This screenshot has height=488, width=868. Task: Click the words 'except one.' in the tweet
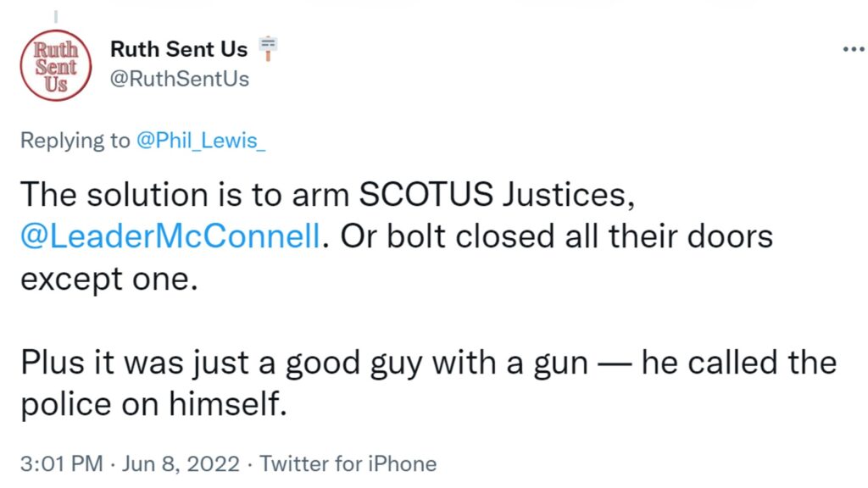[109, 280]
